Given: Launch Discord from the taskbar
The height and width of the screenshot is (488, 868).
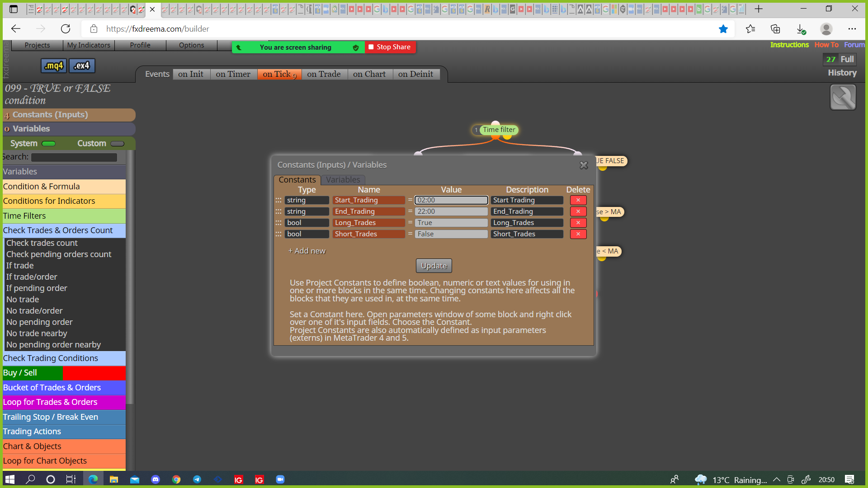Looking at the screenshot, I should [156, 479].
